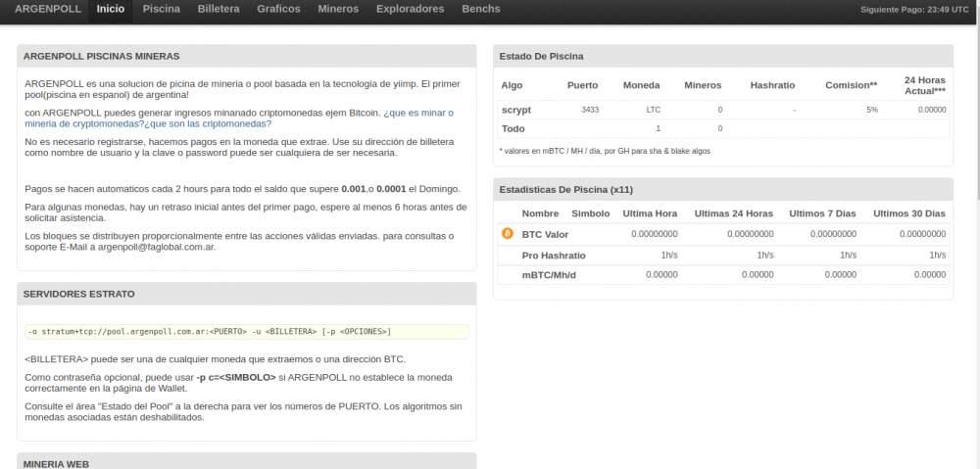
Task: Click the Todo row in pool status
Action: point(514,128)
